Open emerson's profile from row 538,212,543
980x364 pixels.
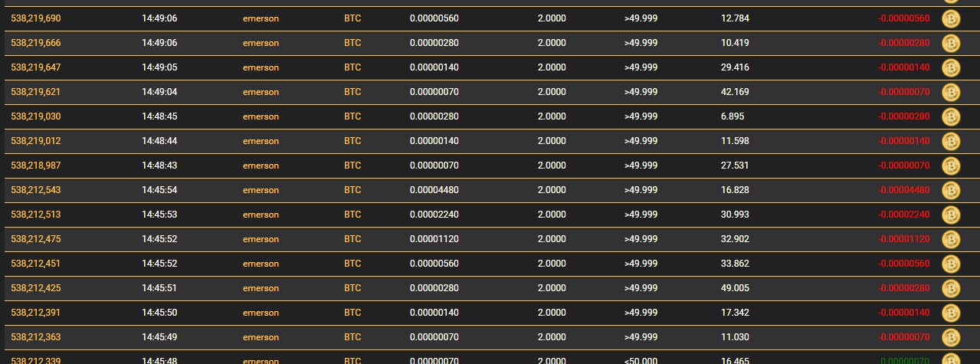click(x=261, y=190)
